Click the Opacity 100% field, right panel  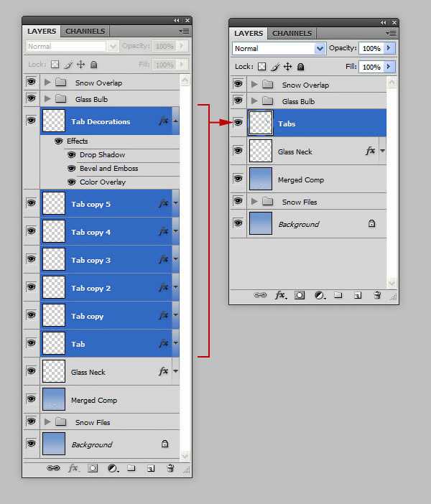pos(371,49)
